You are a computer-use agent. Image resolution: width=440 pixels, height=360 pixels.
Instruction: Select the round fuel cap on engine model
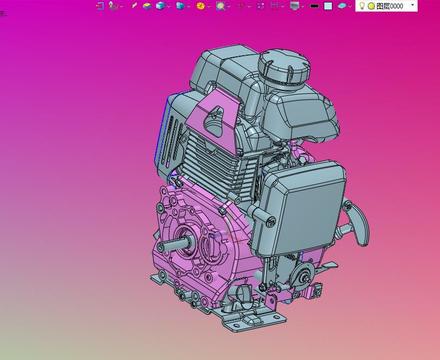tap(284, 67)
